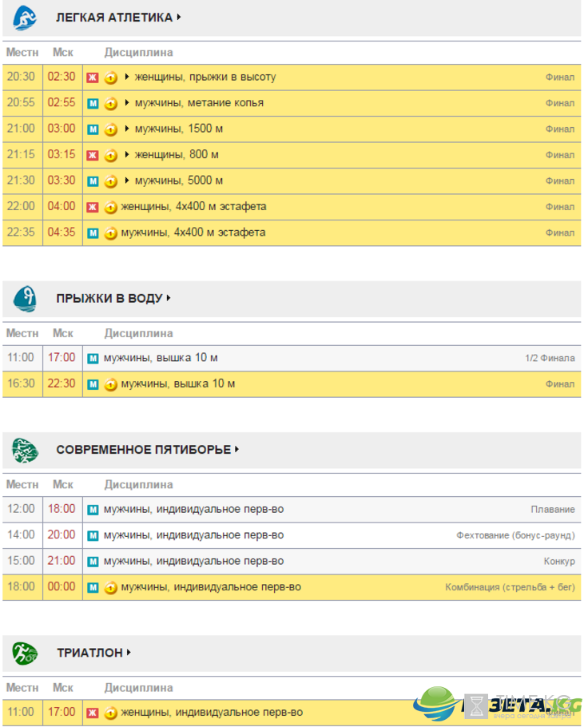Image resolution: width=588 pixels, height=727 pixels.
Task: Click the gold medal icon for men's 1500 m
Action: [110, 129]
